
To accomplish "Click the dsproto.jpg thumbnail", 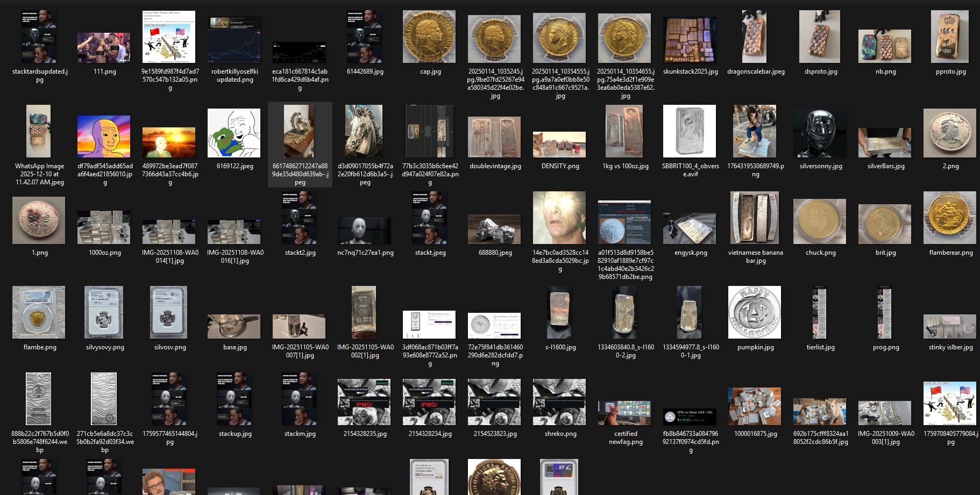I will [820, 37].
